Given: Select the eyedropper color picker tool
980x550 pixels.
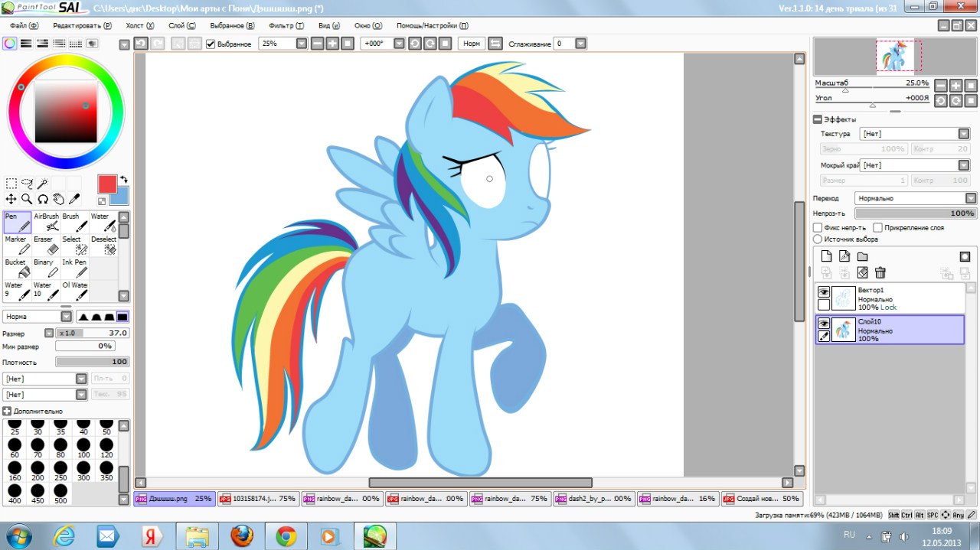Looking at the screenshot, I should click(74, 199).
